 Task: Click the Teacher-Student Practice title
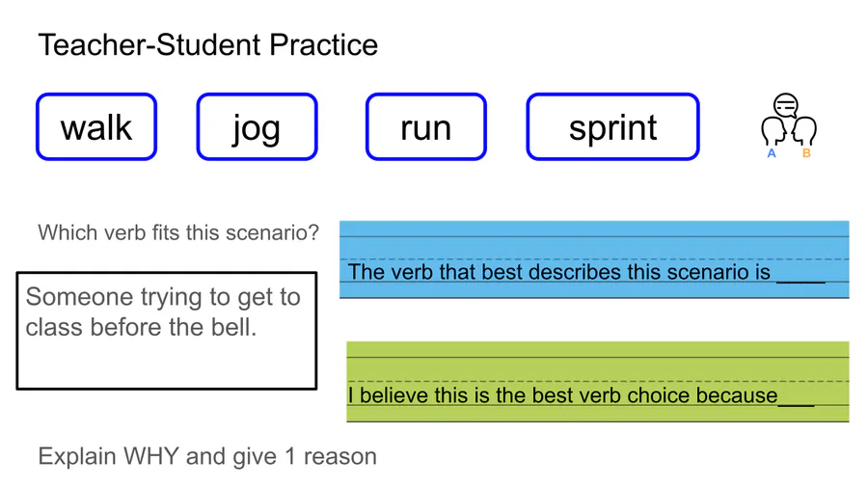pyautogui.click(x=208, y=44)
